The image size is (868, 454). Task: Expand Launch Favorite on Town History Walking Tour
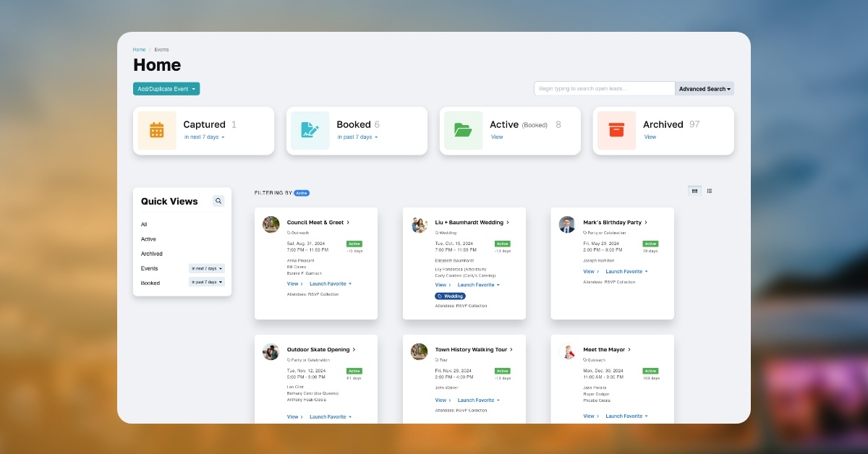479,400
